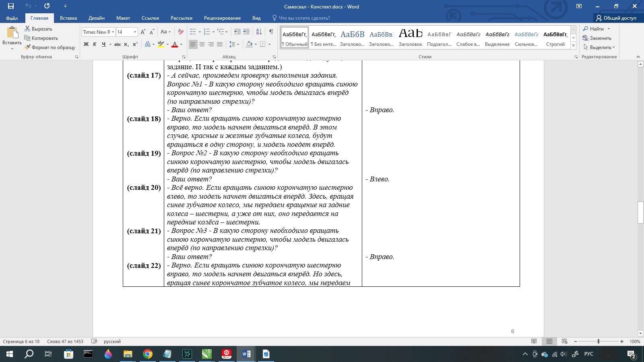Toggle Italic formatting button
Viewport: 644px width, 362px height.
95,44
